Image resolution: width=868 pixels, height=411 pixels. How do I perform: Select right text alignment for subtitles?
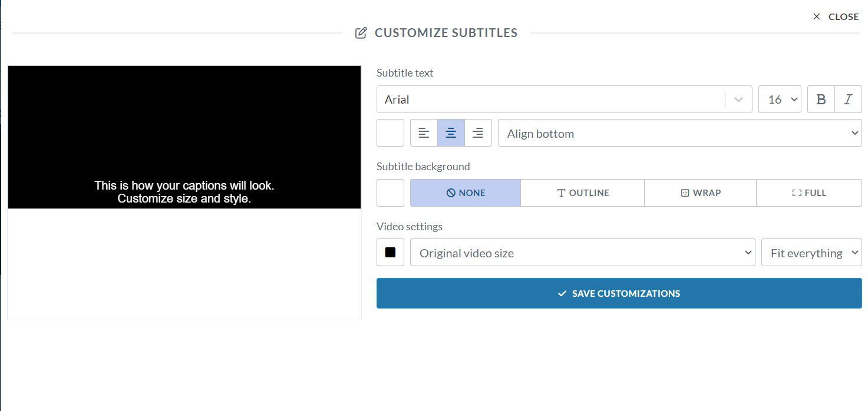478,132
